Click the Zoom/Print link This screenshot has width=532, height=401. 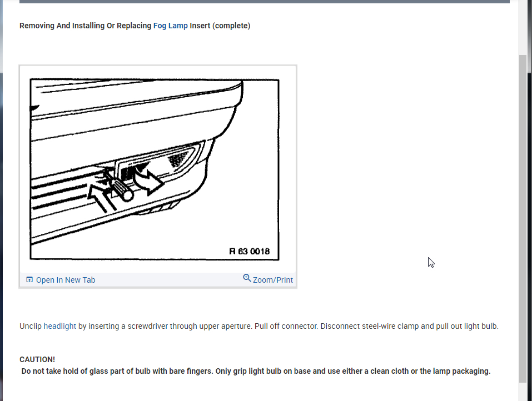272,280
